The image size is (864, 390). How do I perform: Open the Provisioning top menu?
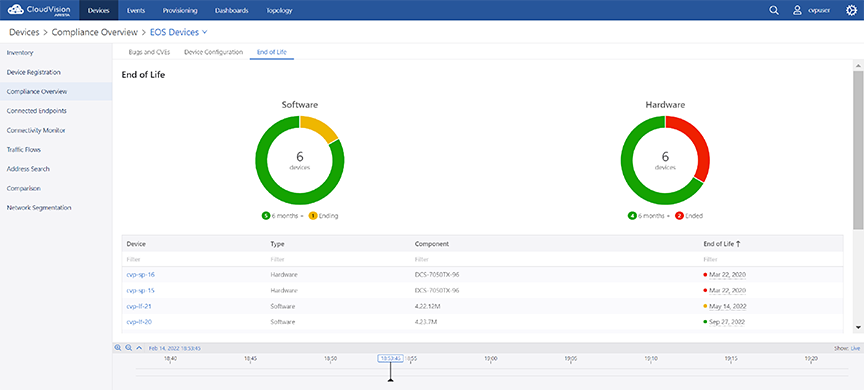click(x=181, y=10)
